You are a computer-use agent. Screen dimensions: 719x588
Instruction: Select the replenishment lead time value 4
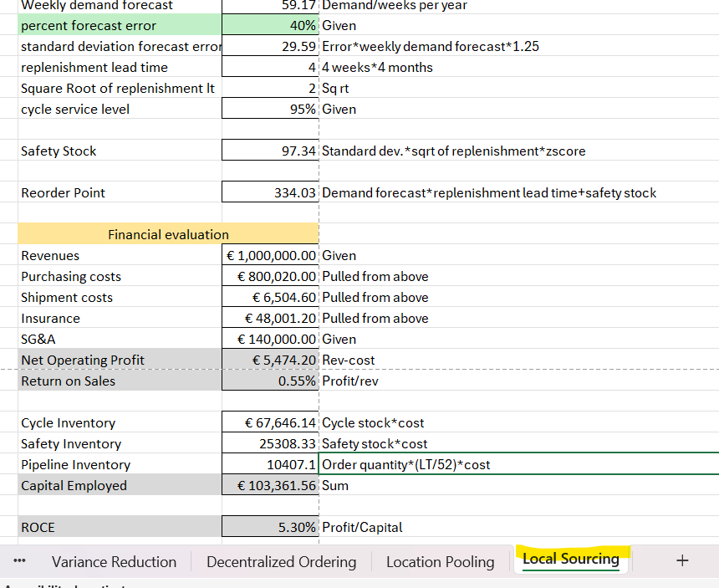tap(270, 68)
